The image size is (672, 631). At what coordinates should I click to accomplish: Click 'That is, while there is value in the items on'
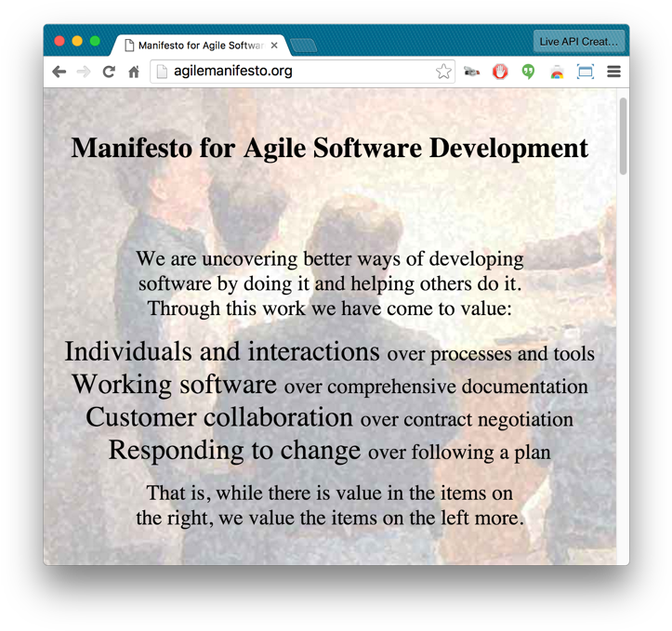[x=330, y=493]
